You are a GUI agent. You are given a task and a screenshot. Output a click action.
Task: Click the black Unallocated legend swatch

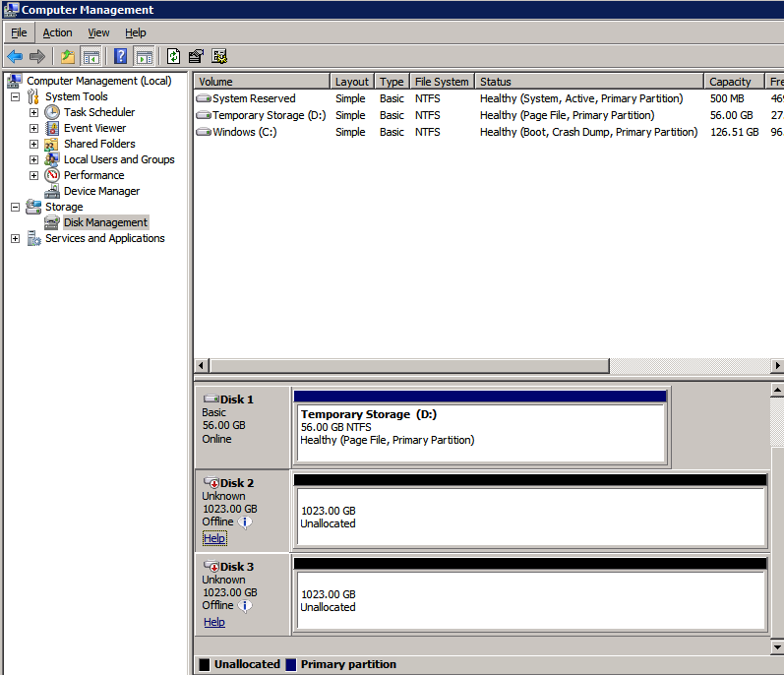tap(205, 664)
